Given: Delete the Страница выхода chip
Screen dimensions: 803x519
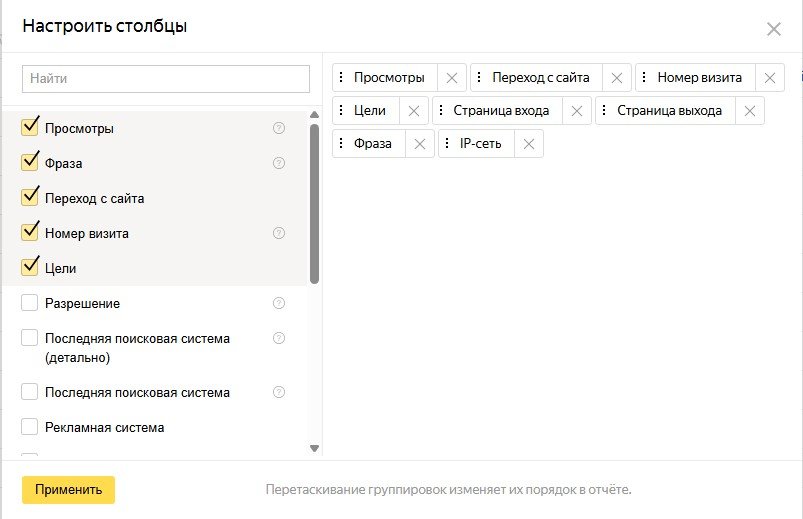Looking at the screenshot, I should (749, 111).
